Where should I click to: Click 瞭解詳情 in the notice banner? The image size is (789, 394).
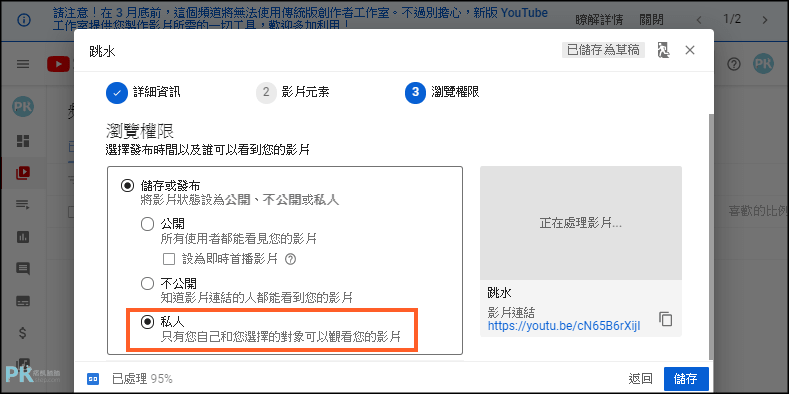[599, 20]
